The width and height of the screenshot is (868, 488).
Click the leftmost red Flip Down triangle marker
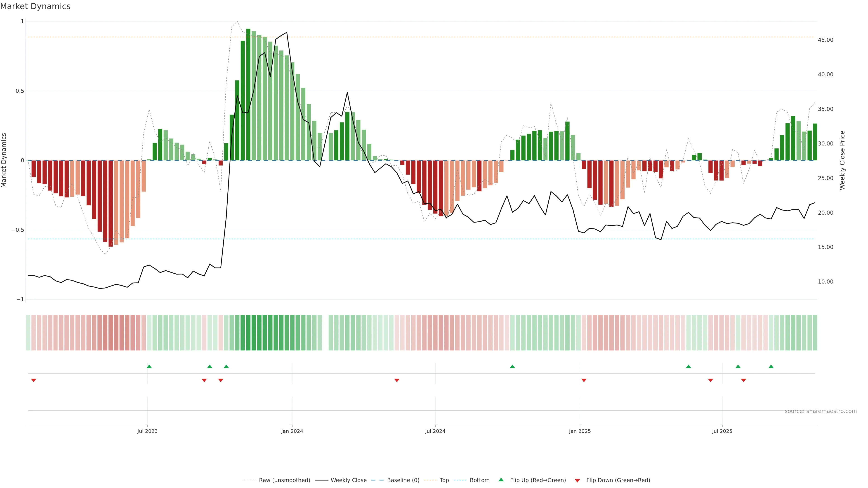[33, 380]
